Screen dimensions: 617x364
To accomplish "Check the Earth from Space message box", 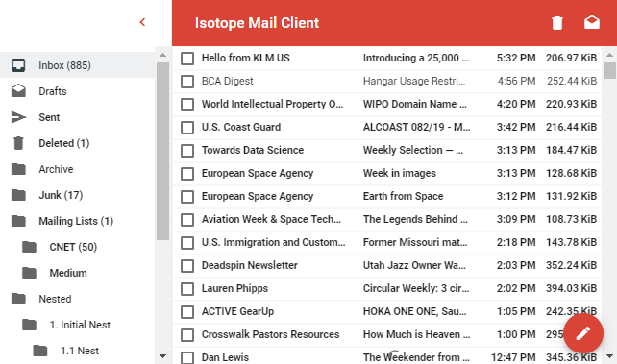I will click(187, 197).
